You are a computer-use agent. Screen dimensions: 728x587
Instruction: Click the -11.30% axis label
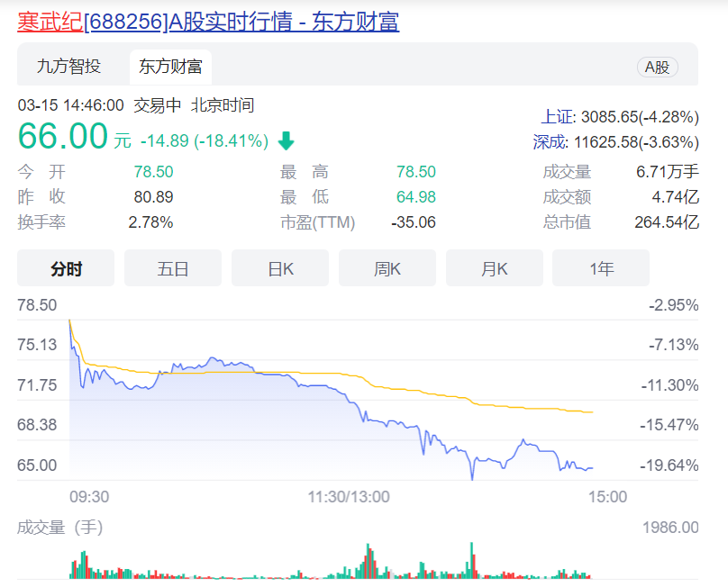(669, 385)
